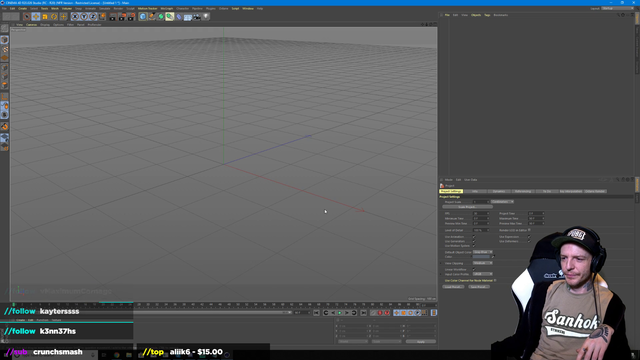Image resolution: width=640 pixels, height=360 pixels.
Task: Switch to the Dynamics tab
Action: 499,191
